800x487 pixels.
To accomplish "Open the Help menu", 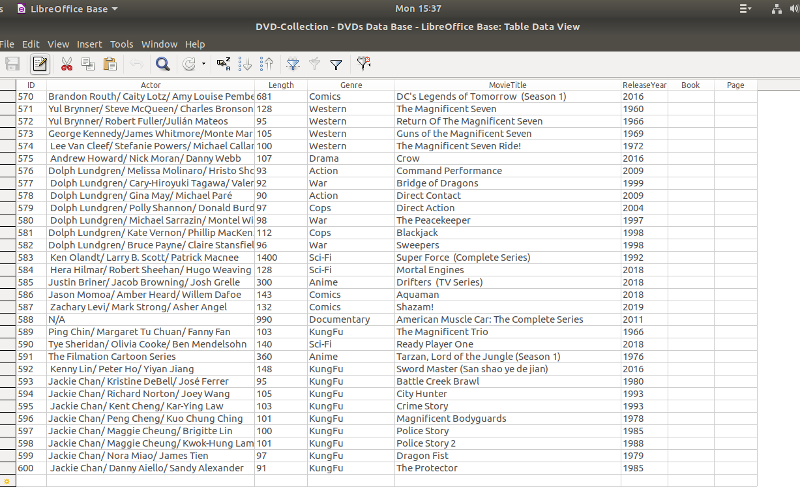I will [195, 44].
